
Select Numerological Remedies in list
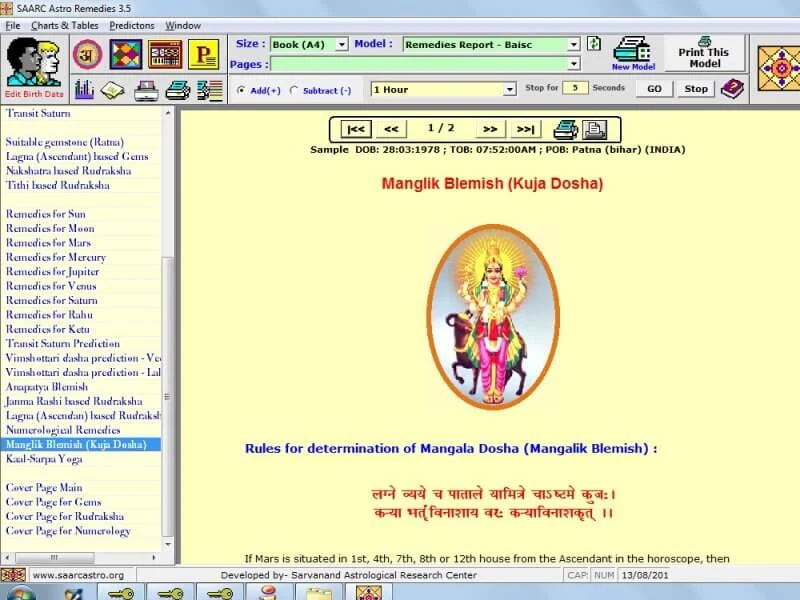tap(63, 430)
